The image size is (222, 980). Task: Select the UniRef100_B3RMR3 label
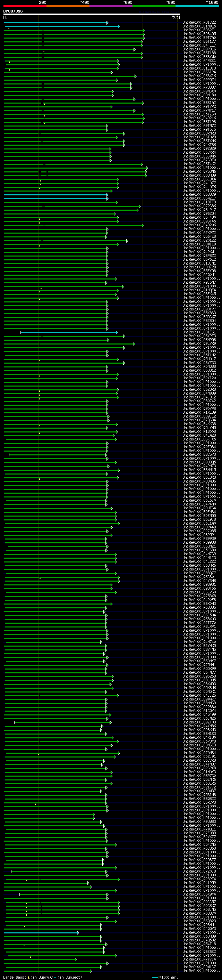pos(199,133)
